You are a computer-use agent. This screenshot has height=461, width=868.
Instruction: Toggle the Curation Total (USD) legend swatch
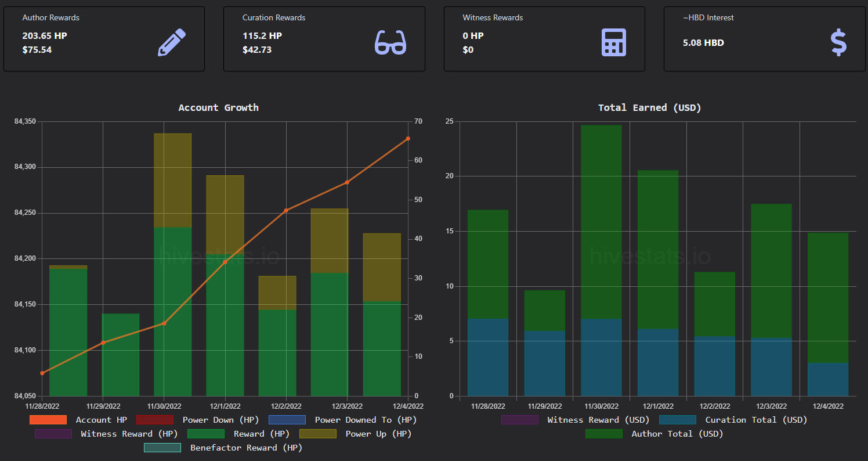(678, 420)
